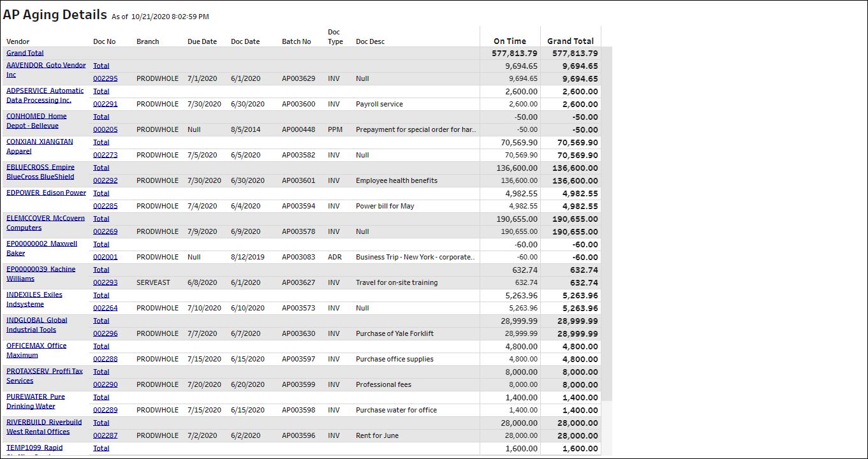Open document number 002001
The image size is (868, 459).
(x=105, y=257)
